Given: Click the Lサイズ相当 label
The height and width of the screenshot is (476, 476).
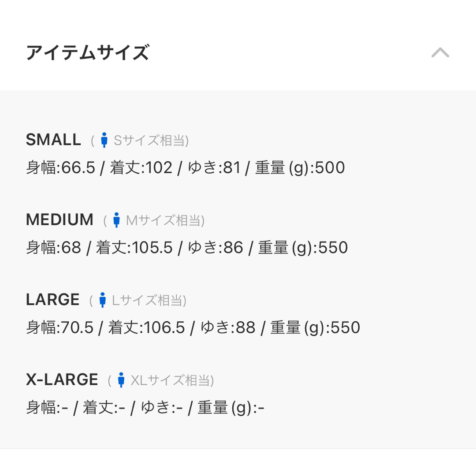Looking at the screenshot, I should pyautogui.click(x=149, y=300).
